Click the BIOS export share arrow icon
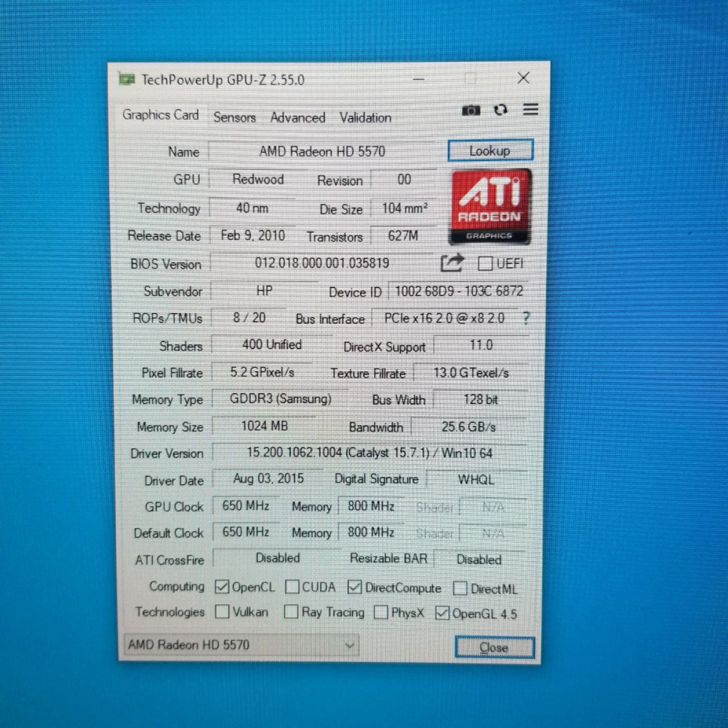Screen dimensions: 728x728 pos(452,263)
